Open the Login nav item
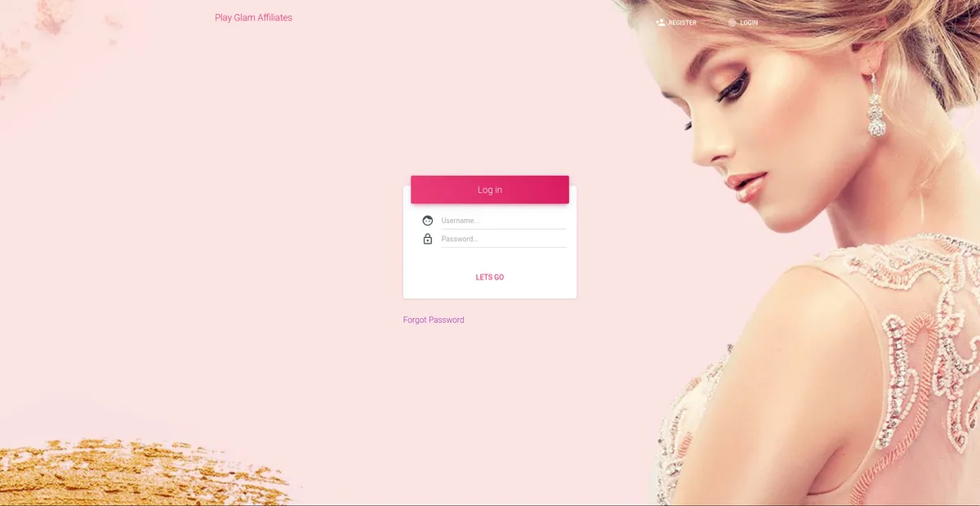 [x=743, y=23]
